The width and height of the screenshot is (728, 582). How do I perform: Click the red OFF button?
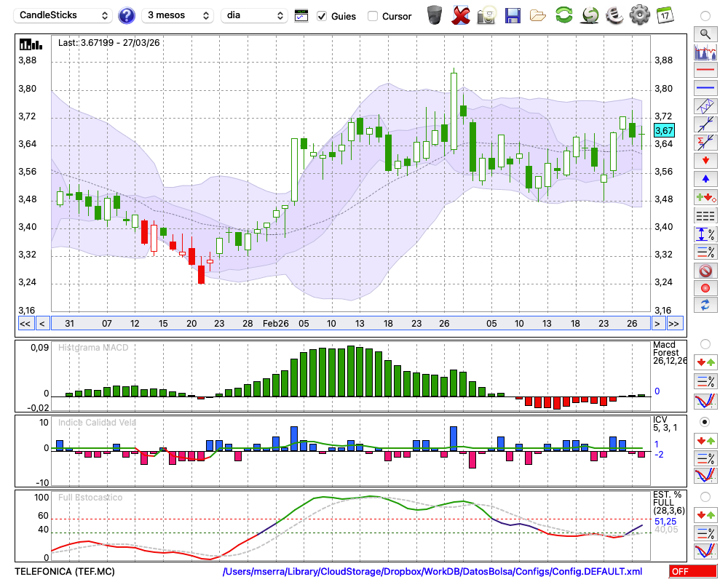(x=693, y=572)
